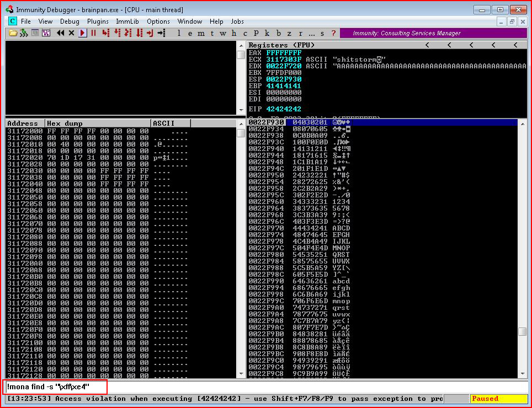Click the Step into toolbar icon

click(x=106, y=33)
